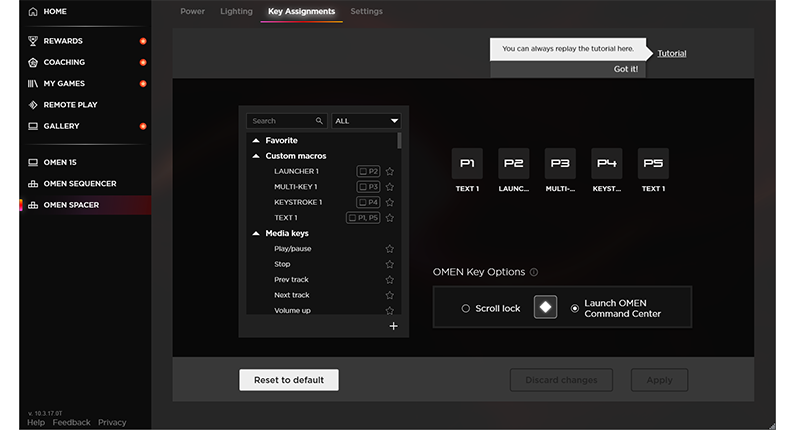Open the Help link

[36, 422]
